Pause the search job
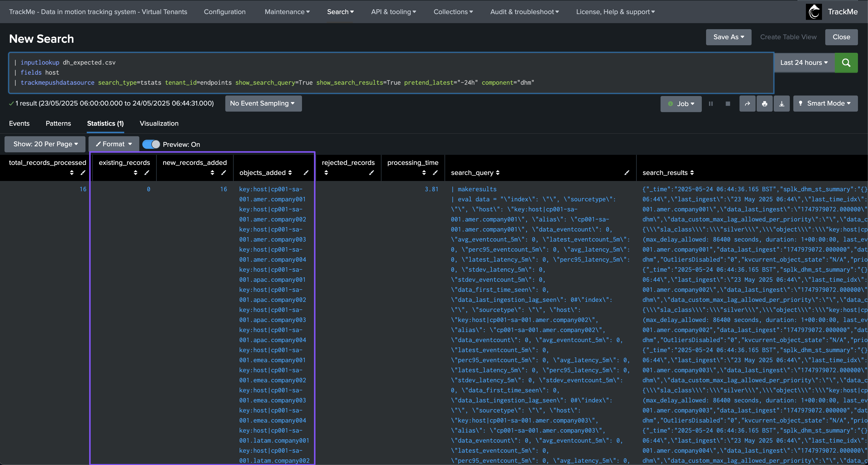 [711, 104]
